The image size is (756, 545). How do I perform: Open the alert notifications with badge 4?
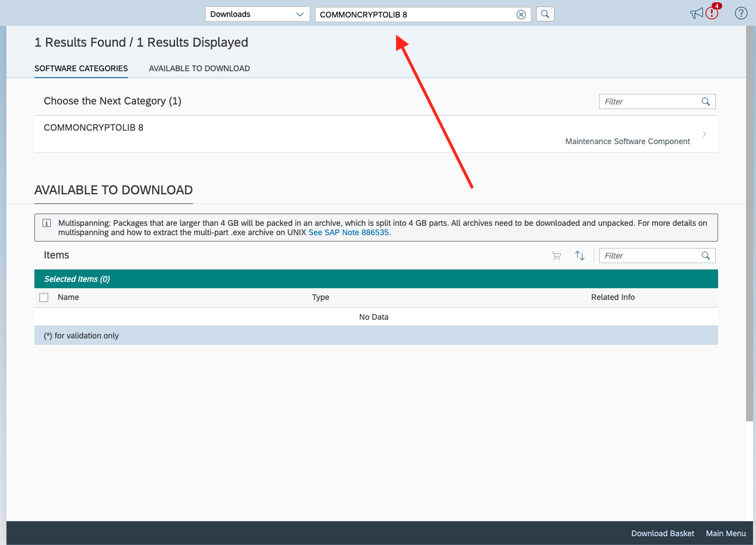click(x=712, y=13)
